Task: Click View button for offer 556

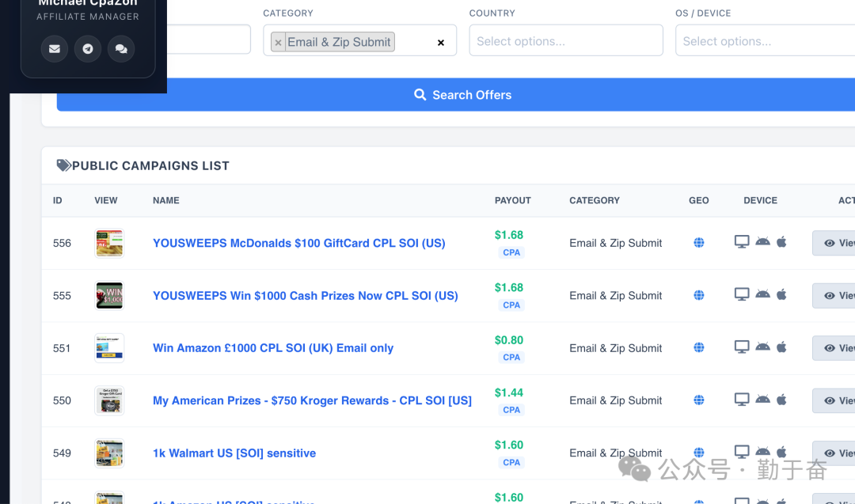Action: 834,243
